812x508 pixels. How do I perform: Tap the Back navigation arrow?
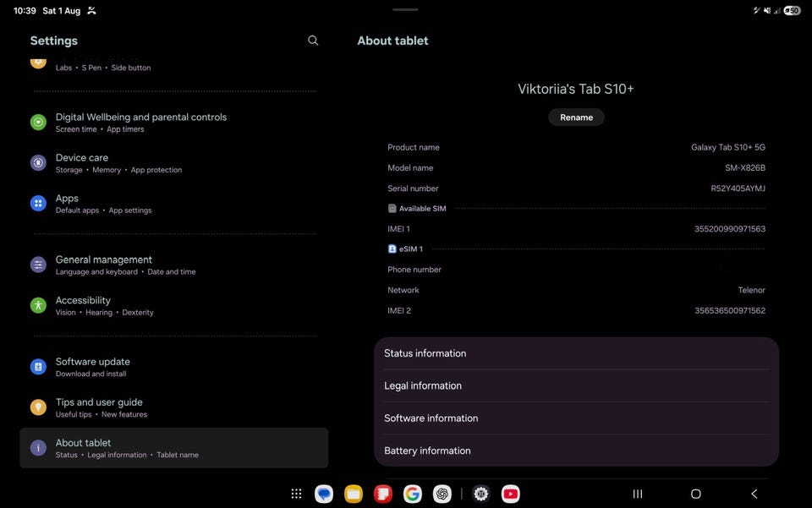pos(754,494)
